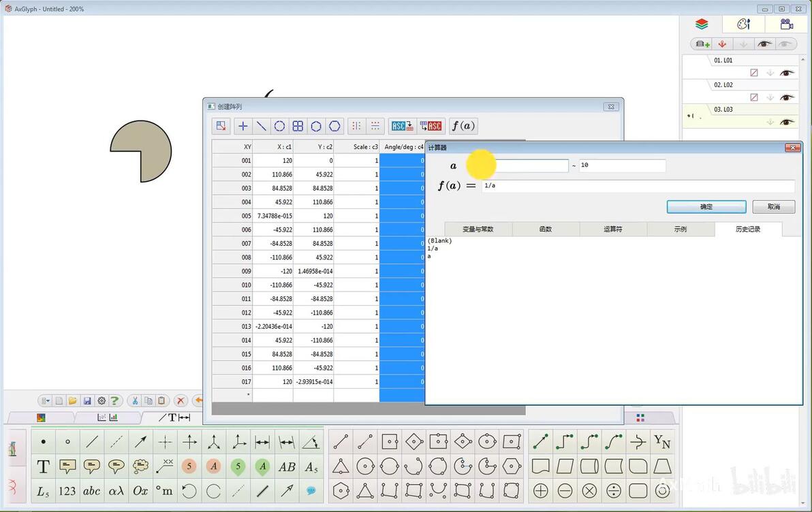This screenshot has width=812, height=512.
Task: Switch to the layers panel tab
Action: pyautogui.click(x=702, y=25)
